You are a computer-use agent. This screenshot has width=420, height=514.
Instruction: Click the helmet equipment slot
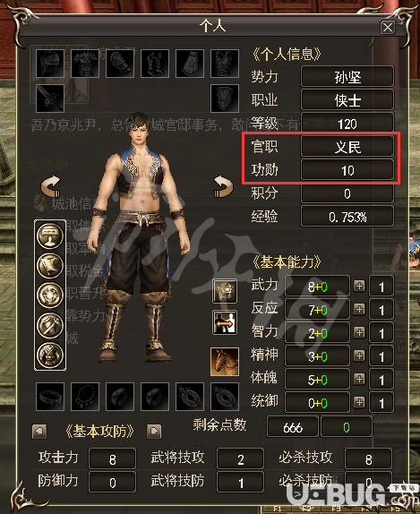point(50,64)
